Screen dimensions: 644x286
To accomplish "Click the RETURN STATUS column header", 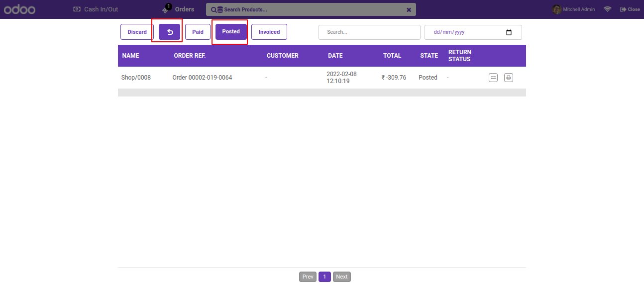I will coord(459,56).
